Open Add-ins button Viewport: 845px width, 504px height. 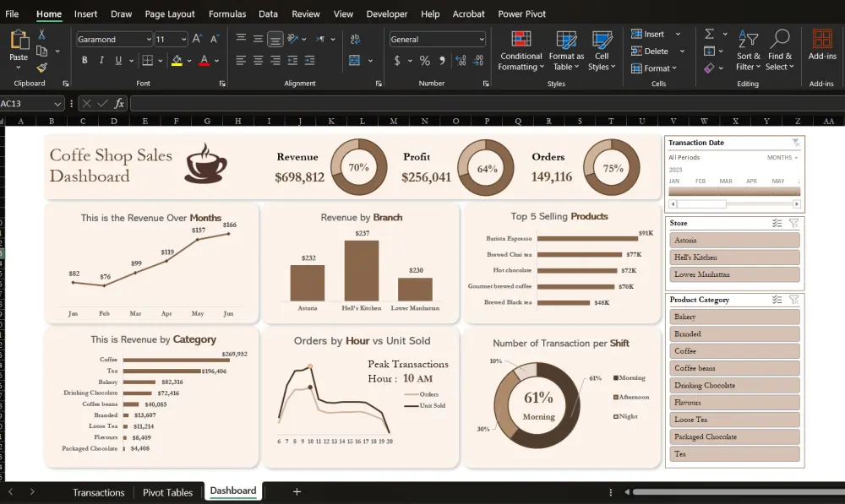click(x=822, y=46)
